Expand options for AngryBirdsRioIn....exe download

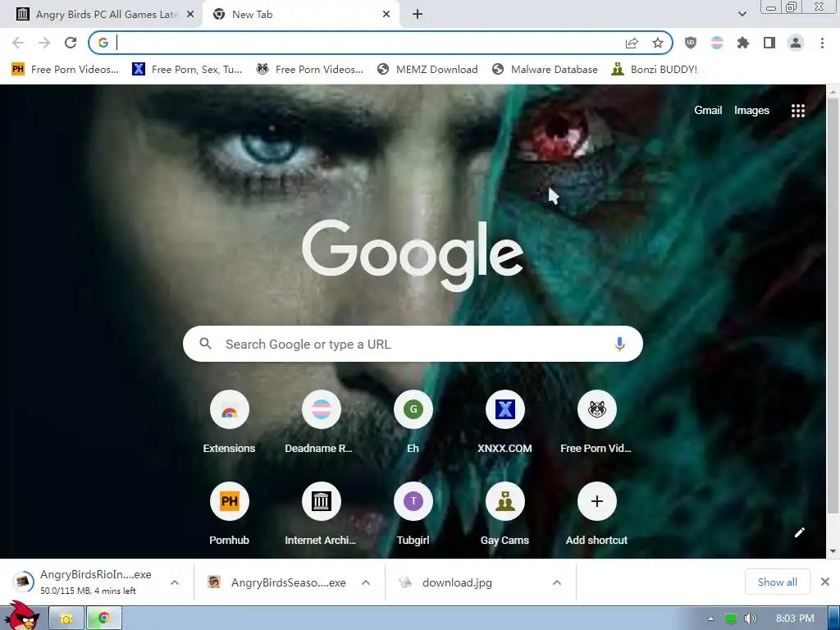175,582
